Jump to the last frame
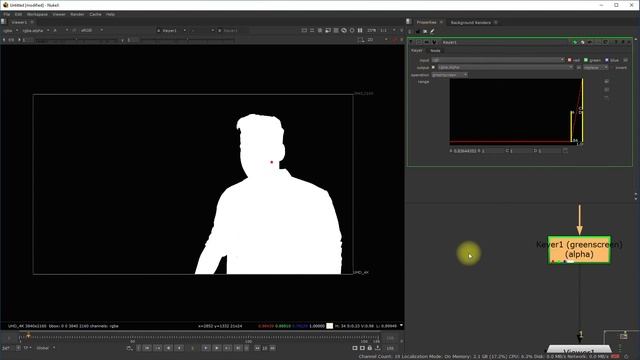The height and width of the screenshot is (360, 640). point(238,348)
